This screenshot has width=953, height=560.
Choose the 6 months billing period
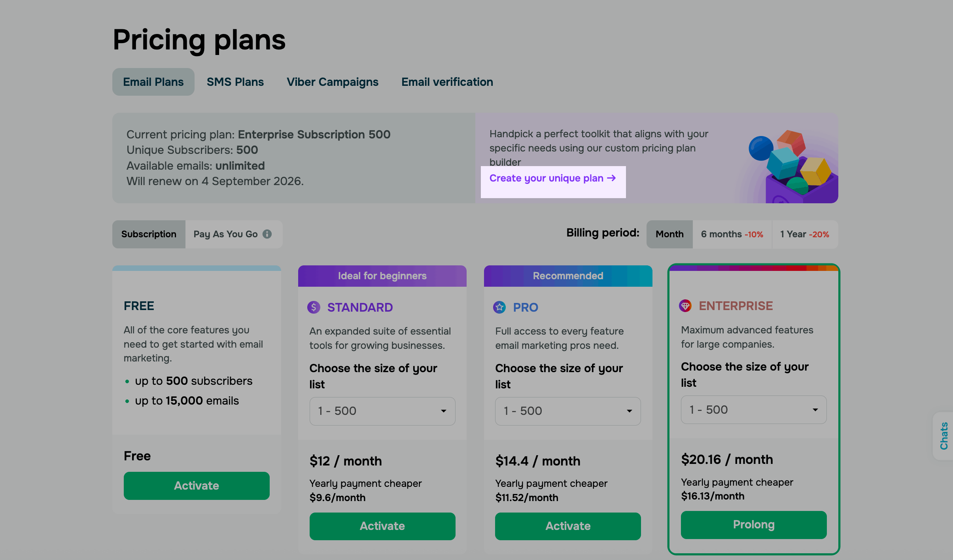tap(732, 234)
